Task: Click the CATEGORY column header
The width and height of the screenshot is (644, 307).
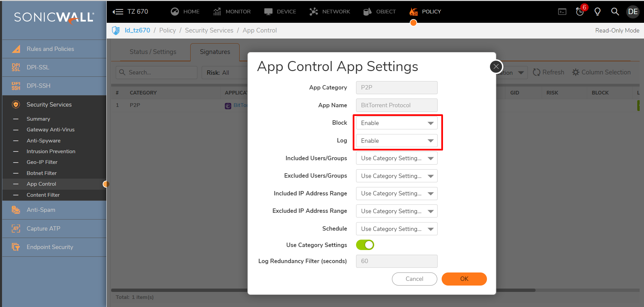Action: [143, 93]
